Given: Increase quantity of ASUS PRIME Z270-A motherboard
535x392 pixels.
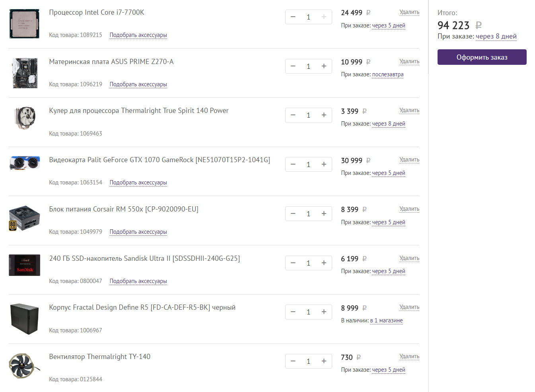Looking at the screenshot, I should coord(324,66).
